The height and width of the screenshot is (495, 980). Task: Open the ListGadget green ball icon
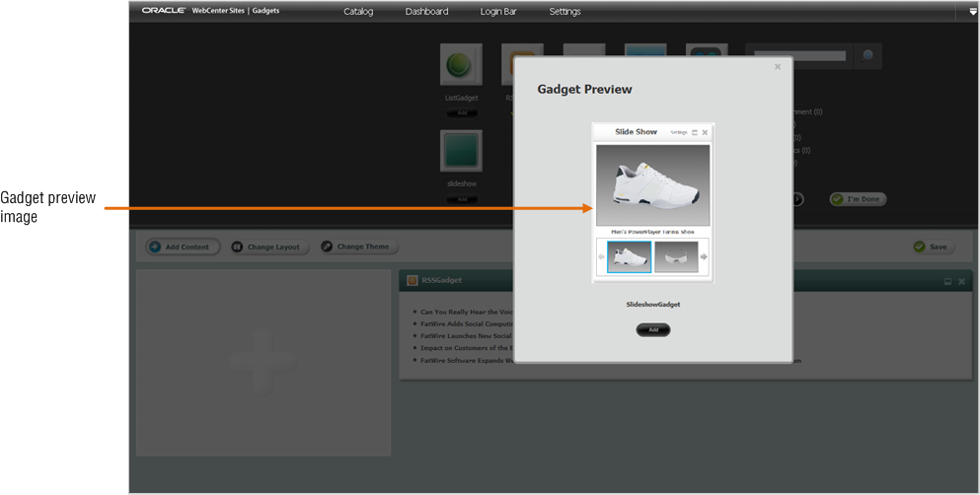pos(461,64)
